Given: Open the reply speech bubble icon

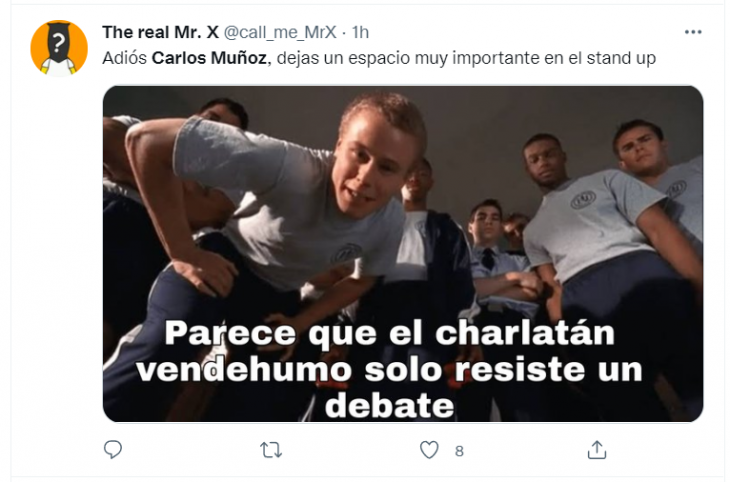Looking at the screenshot, I should coord(113,449).
